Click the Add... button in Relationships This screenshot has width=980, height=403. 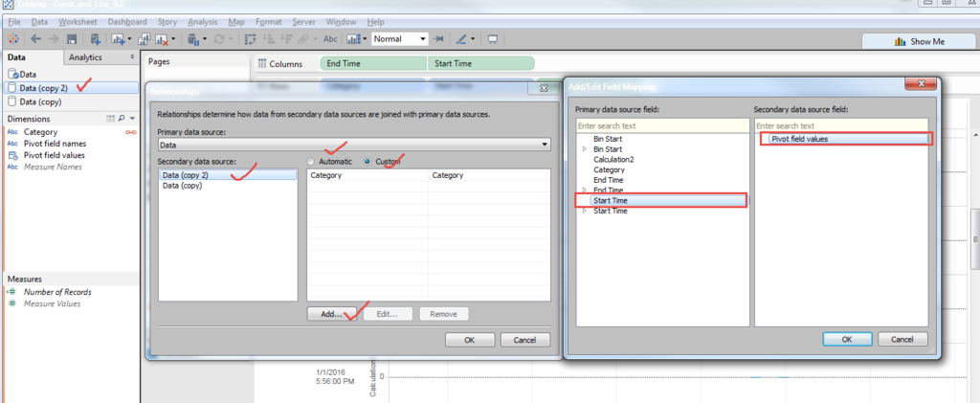[x=331, y=314]
